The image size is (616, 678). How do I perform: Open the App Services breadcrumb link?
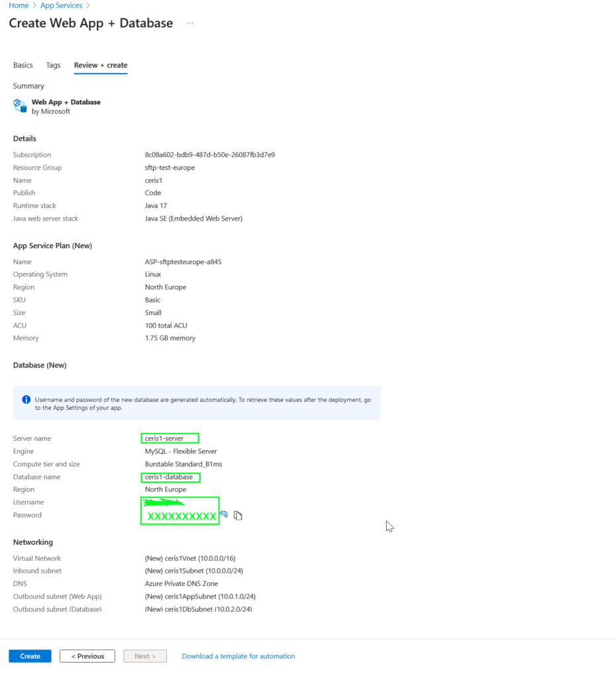pyautogui.click(x=62, y=5)
